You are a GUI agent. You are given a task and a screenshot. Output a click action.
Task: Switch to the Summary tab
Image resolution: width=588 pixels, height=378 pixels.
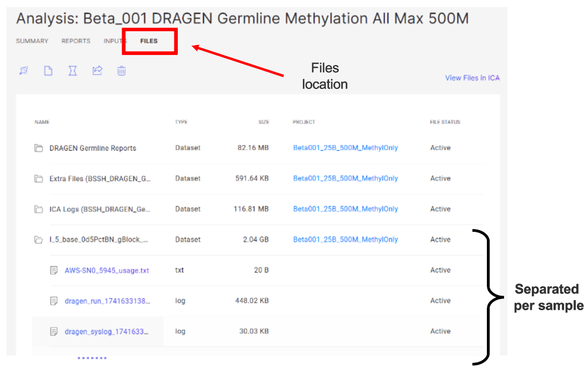pyautogui.click(x=32, y=41)
